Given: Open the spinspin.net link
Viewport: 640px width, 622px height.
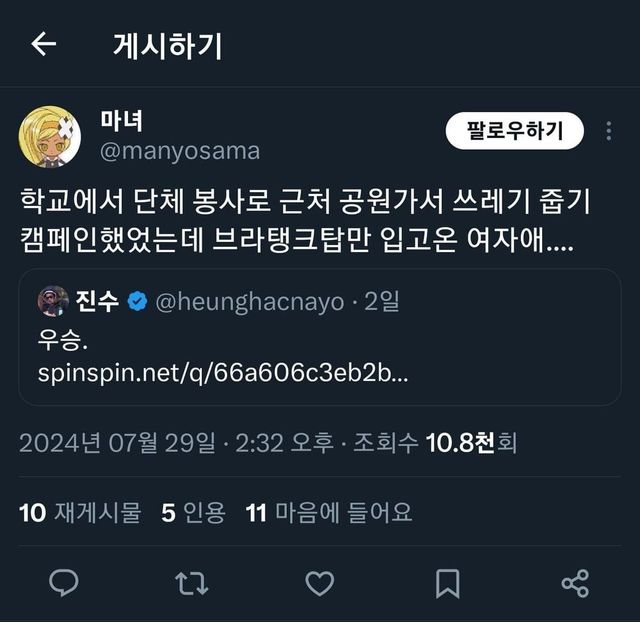Looking at the screenshot, I should click(222, 374).
